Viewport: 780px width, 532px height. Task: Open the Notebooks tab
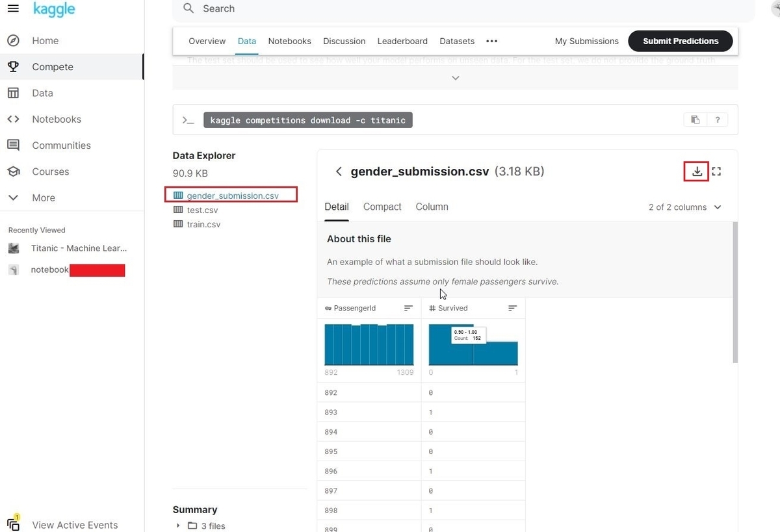click(x=290, y=41)
